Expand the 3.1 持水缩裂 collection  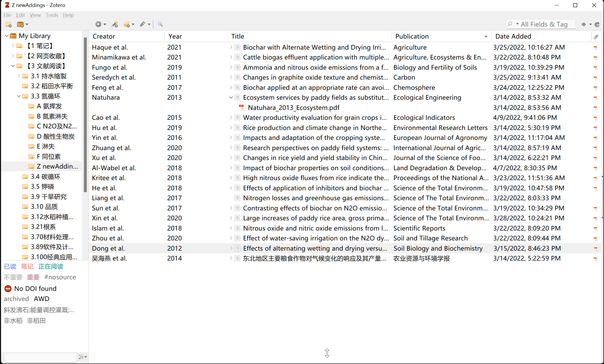18,76
